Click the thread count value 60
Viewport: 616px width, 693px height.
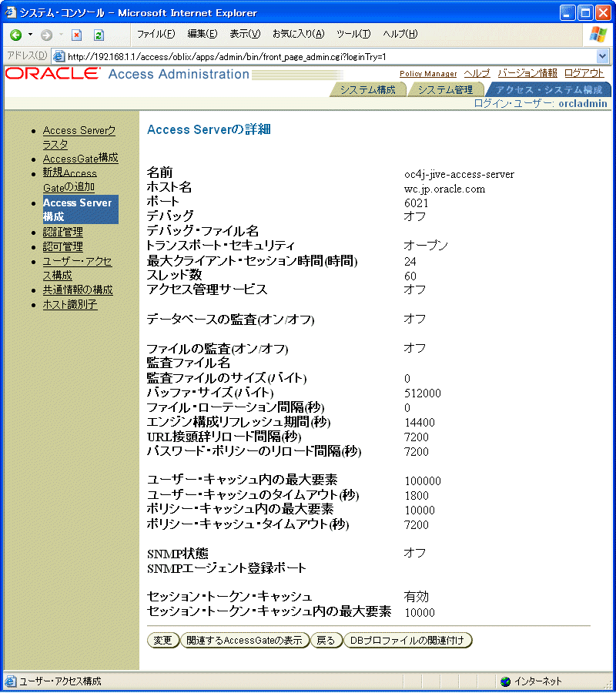coord(410,276)
